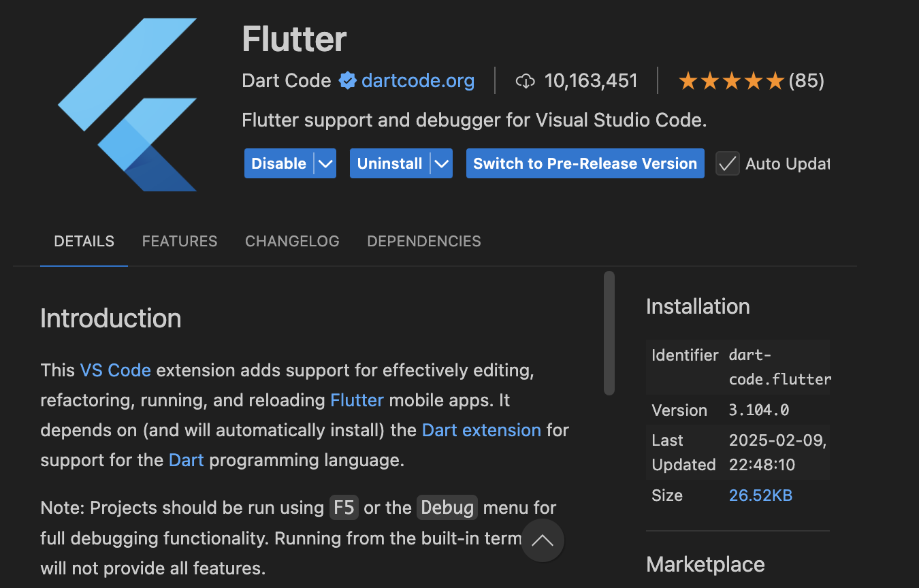The image size is (919, 588).
Task: Click the Dart programming language link
Action: coord(187,460)
